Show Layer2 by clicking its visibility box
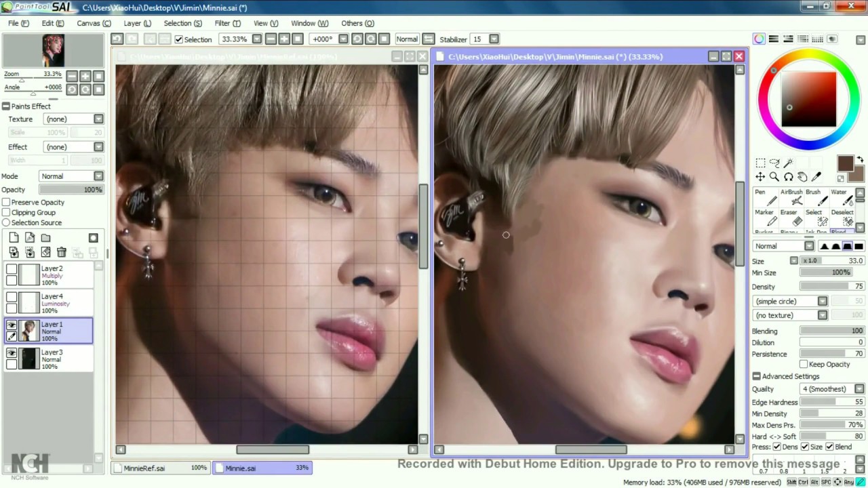Image resolution: width=868 pixels, height=488 pixels. tap(12, 269)
